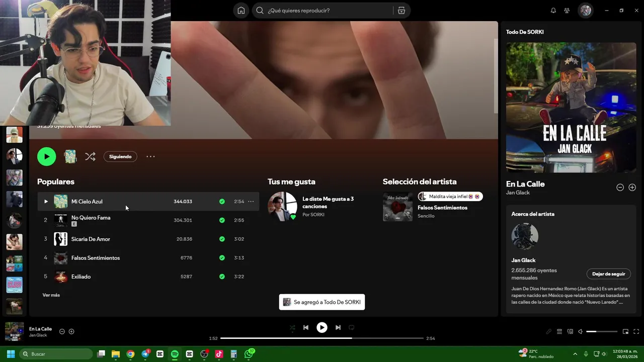Viewport: 644px width, 362px height.
Task: Pause or play with center player button
Action: 322,327
